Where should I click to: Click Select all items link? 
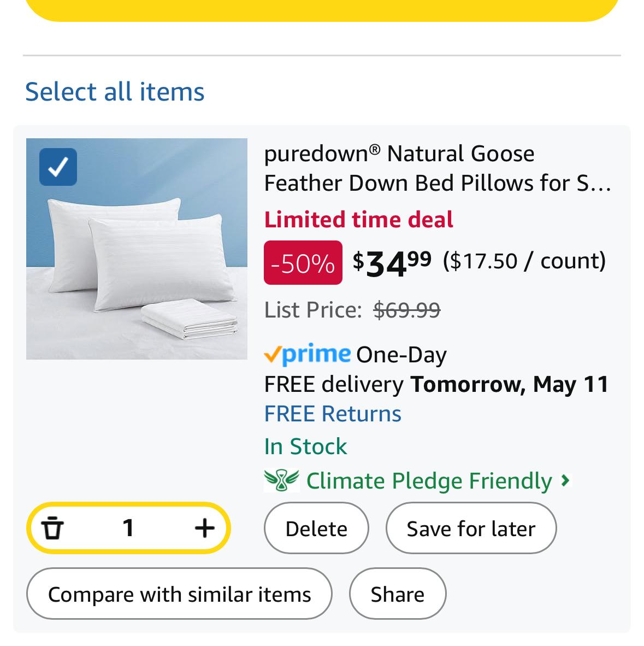(x=115, y=91)
